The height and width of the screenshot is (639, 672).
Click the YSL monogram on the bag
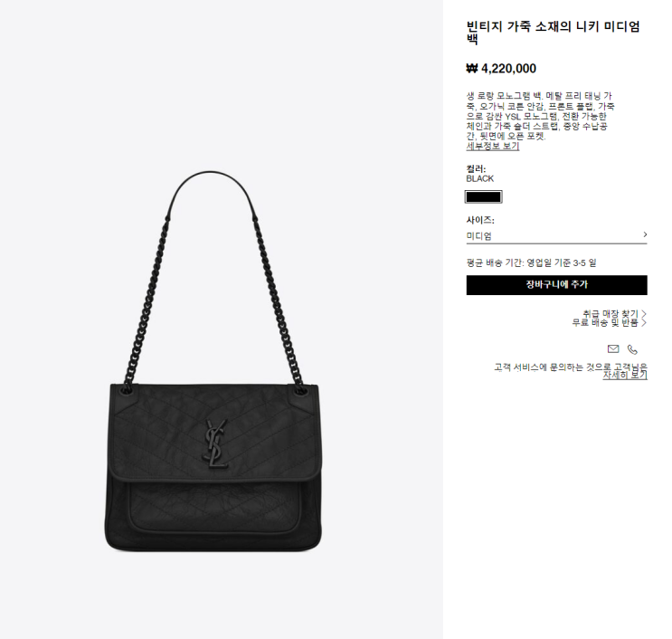point(215,443)
